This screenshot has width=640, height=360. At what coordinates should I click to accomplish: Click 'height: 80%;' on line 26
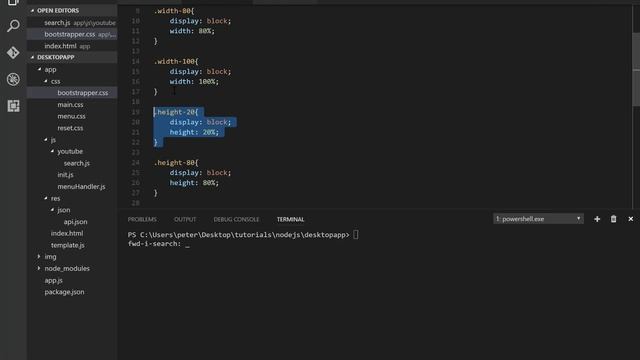[194, 183]
